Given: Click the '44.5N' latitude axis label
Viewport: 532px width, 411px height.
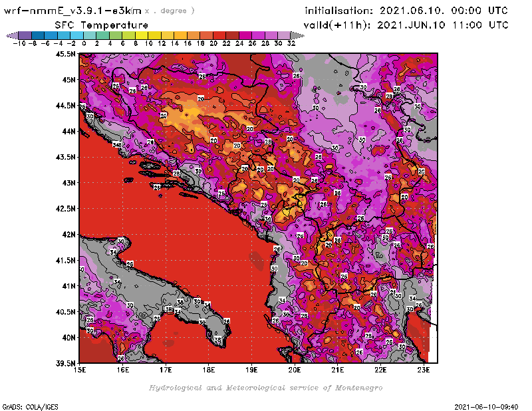Looking at the screenshot, I should (65, 106).
